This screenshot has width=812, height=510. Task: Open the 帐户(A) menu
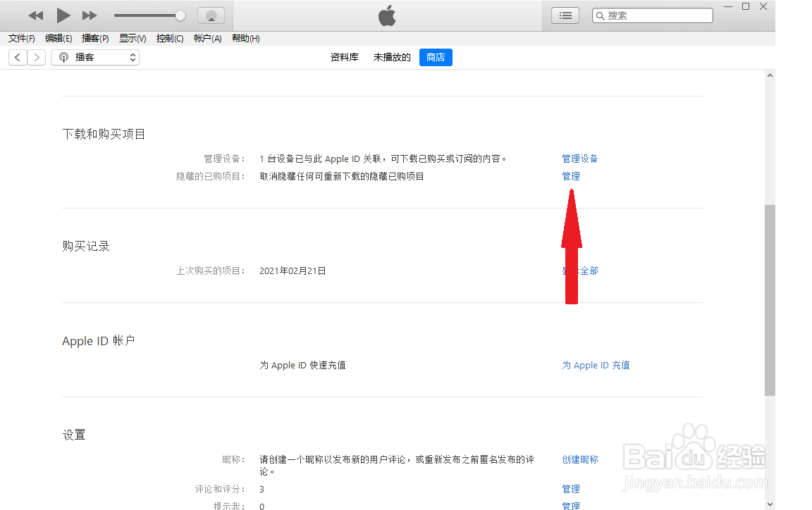tap(208, 38)
